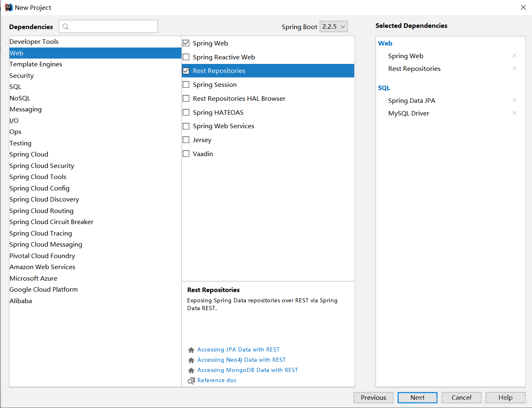Viewport: 532px width, 408px height.
Task: Open Spring Cloud Tracing category
Action: [x=95, y=233]
